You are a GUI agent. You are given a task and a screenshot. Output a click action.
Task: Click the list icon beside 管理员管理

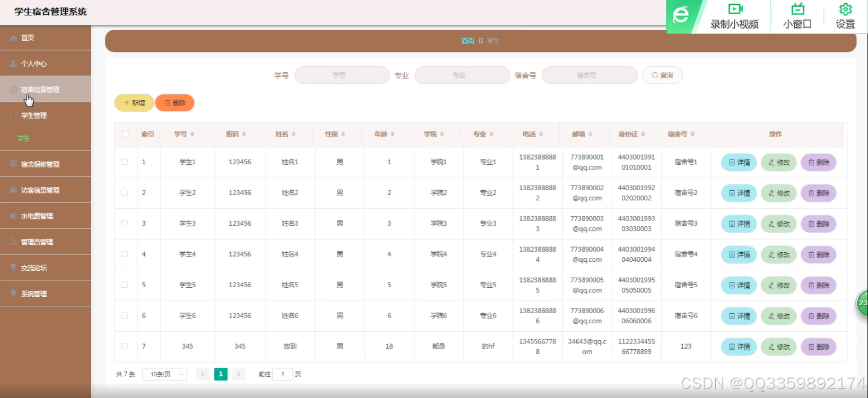point(14,242)
